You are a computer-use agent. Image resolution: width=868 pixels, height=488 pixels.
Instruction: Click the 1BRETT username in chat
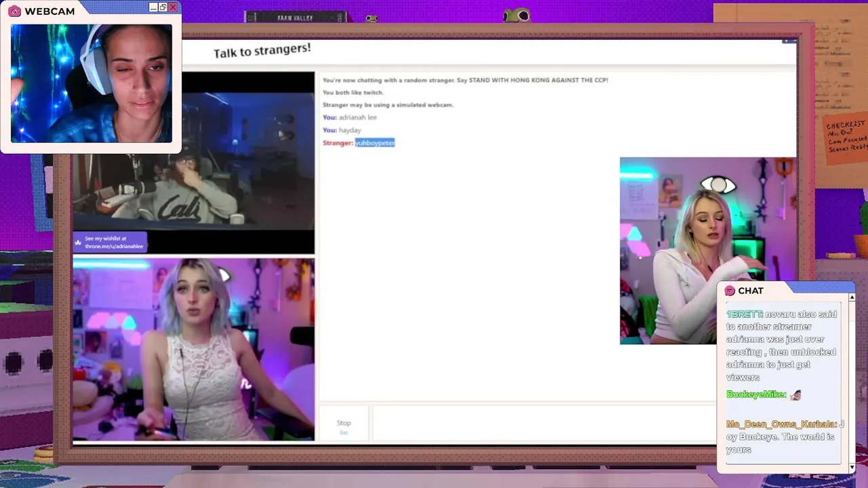(x=745, y=314)
